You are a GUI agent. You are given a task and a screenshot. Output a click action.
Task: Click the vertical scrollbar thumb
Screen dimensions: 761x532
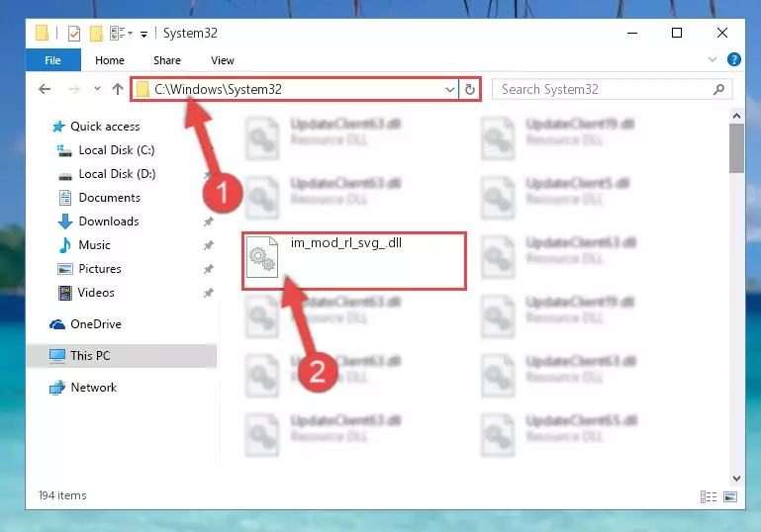736,148
